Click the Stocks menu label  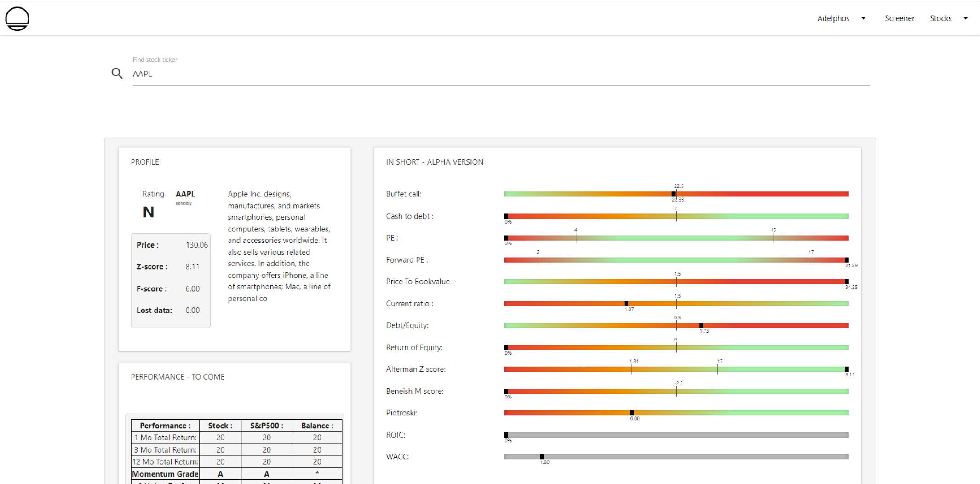pos(940,18)
